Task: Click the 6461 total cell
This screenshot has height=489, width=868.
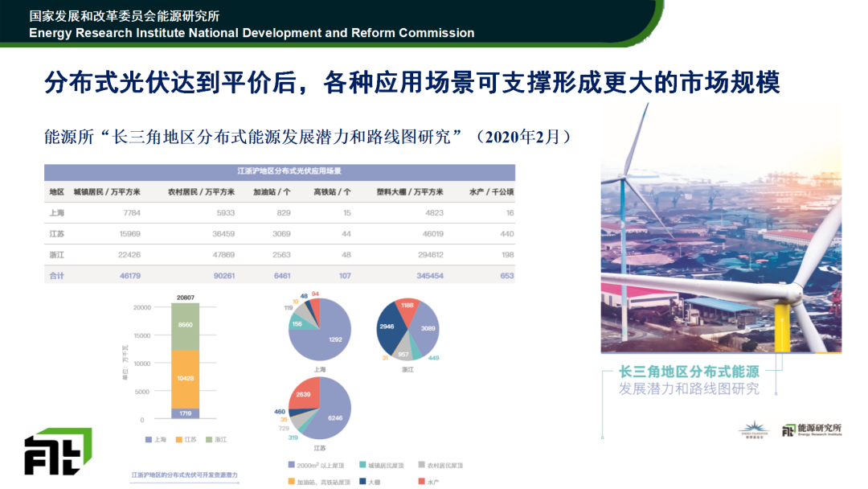Action: click(x=282, y=275)
